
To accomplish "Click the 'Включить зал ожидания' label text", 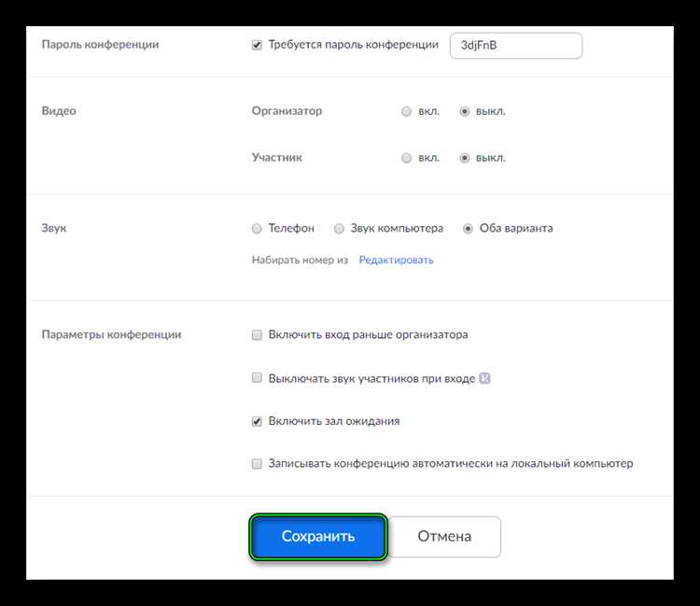I will 334,421.
